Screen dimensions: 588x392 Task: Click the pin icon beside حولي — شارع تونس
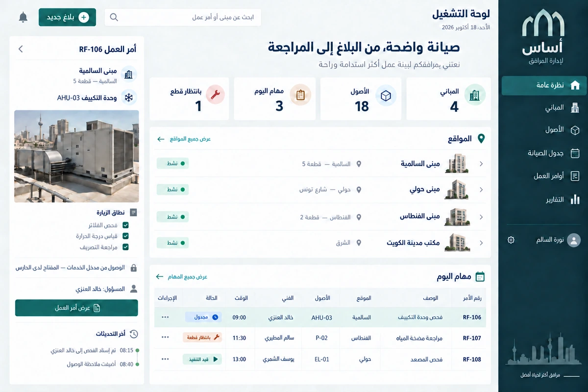click(x=359, y=189)
